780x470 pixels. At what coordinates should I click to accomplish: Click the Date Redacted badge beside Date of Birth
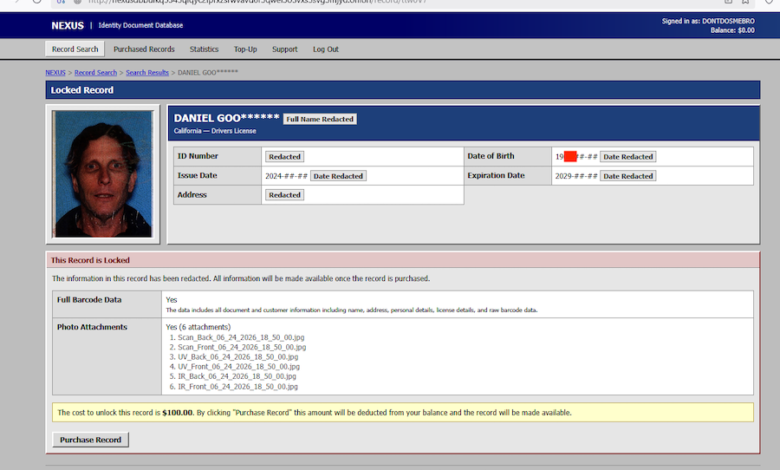628,157
